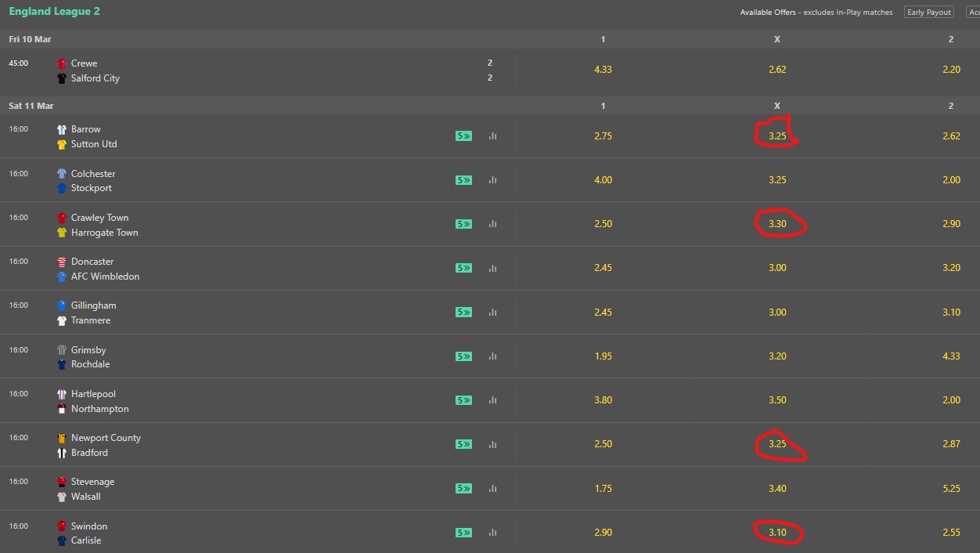The image size is (980, 553).
Task: Back Colchester at 4.00
Action: click(x=603, y=180)
